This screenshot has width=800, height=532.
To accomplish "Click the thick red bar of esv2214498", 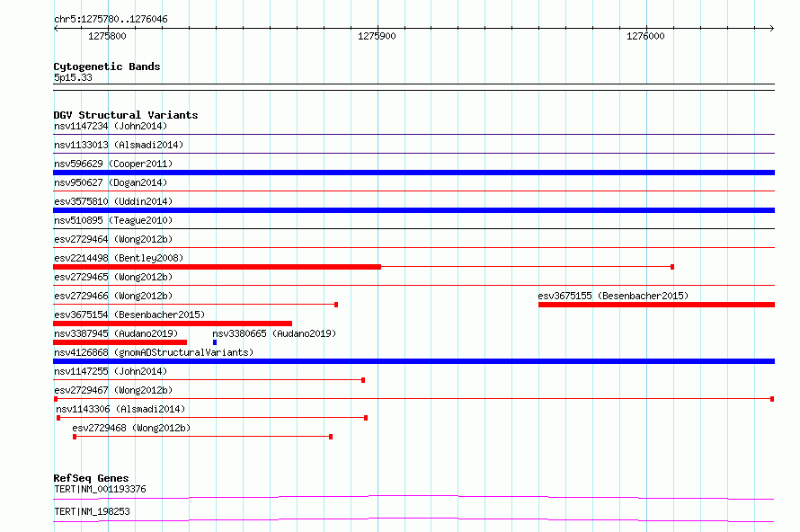I will [x=217, y=267].
